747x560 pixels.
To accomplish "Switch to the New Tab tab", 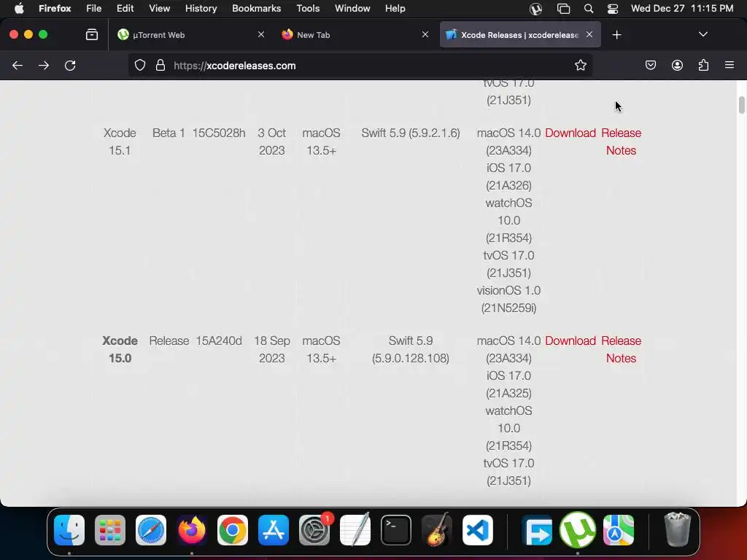I will pyautogui.click(x=355, y=35).
